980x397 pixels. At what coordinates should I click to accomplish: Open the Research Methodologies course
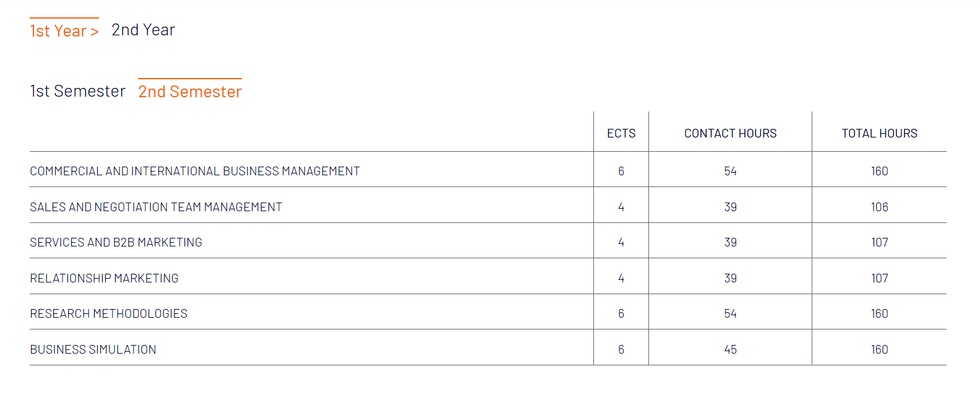click(109, 313)
